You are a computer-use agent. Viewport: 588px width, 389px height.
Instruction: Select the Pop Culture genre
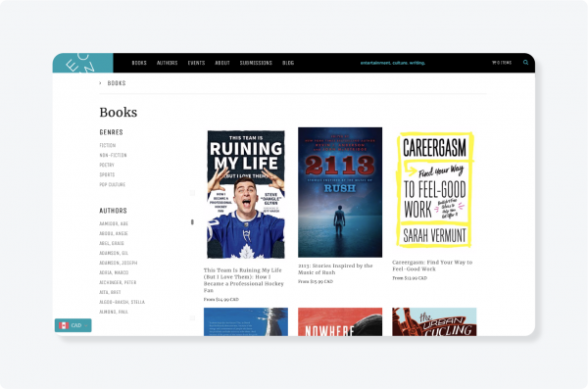[x=112, y=184]
